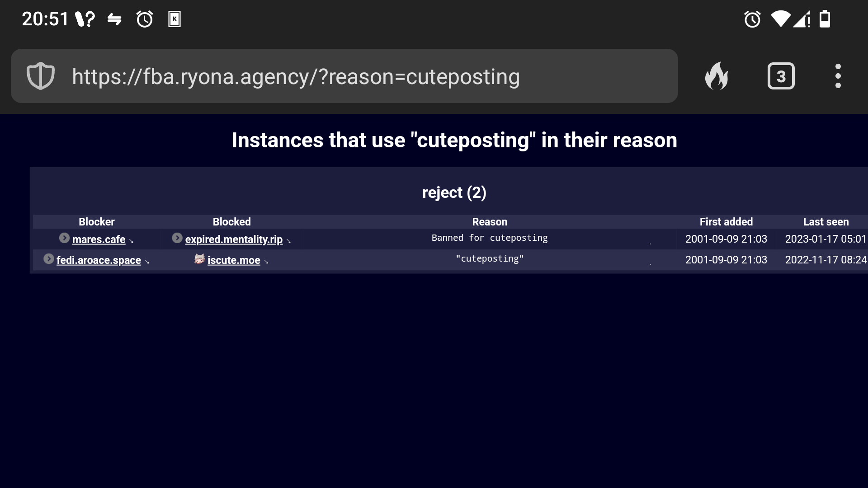The image size is (868, 488).
Task: Open the mares.cafe blocker link
Action: point(99,239)
